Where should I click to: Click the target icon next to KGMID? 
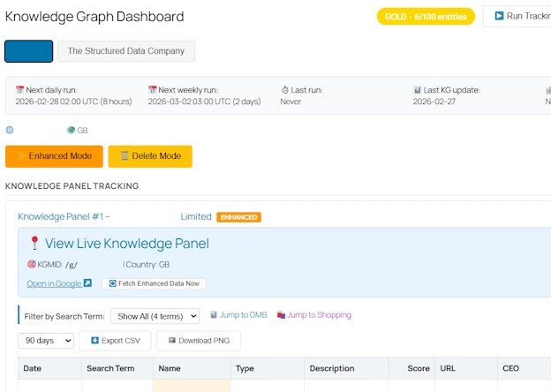pos(32,265)
